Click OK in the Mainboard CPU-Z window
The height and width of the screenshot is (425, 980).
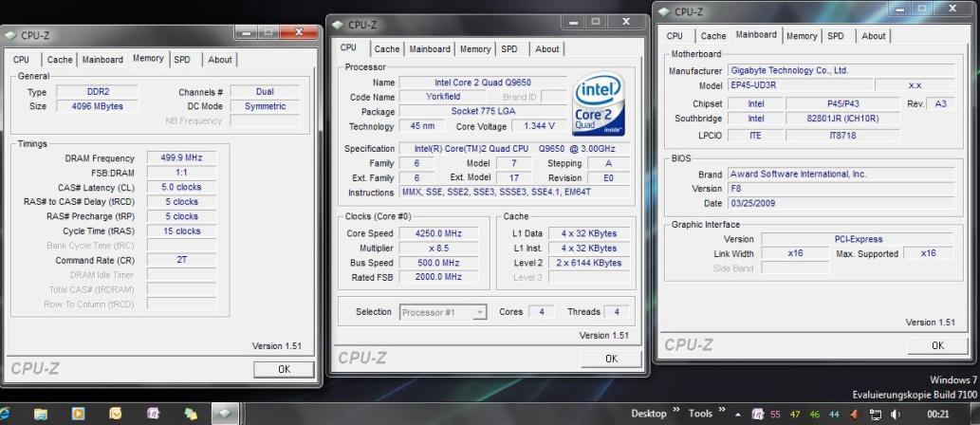click(x=937, y=345)
